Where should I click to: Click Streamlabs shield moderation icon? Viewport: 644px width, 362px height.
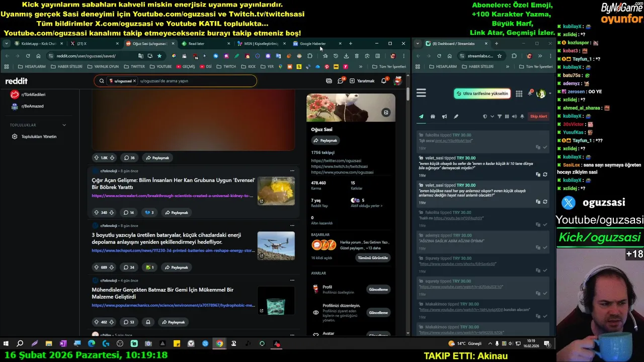pyautogui.click(x=485, y=116)
